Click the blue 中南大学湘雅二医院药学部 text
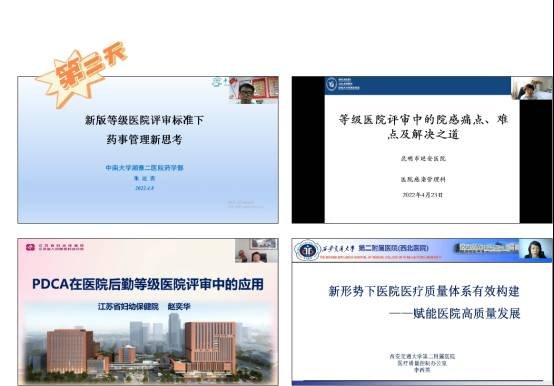The width and height of the screenshot is (554, 386). coord(145,168)
